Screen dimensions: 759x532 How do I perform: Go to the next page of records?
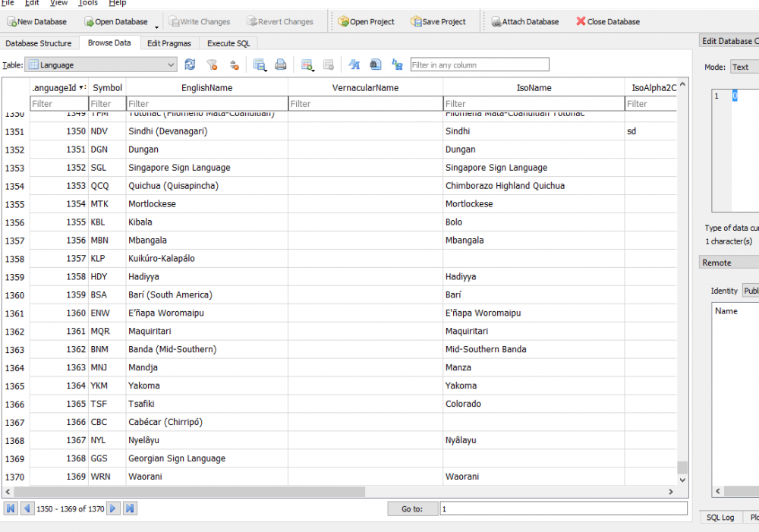coord(113,508)
